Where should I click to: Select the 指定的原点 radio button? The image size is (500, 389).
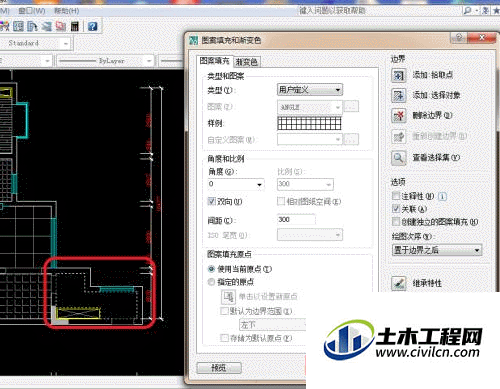pyautogui.click(x=211, y=282)
